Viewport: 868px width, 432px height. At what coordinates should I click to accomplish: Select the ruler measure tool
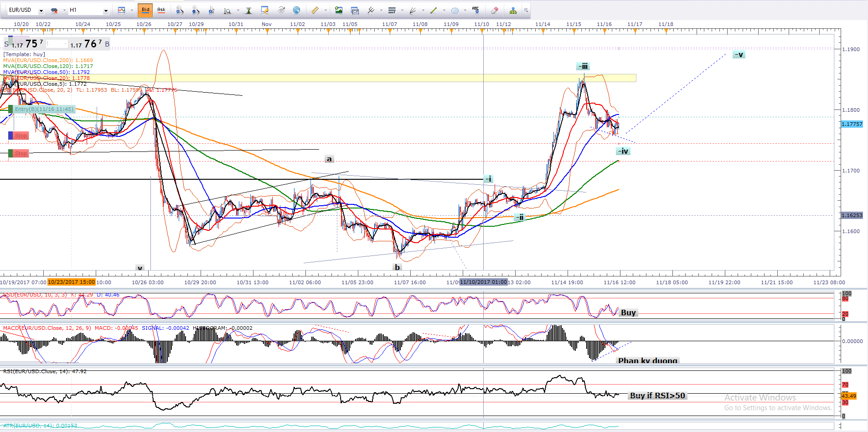315,10
